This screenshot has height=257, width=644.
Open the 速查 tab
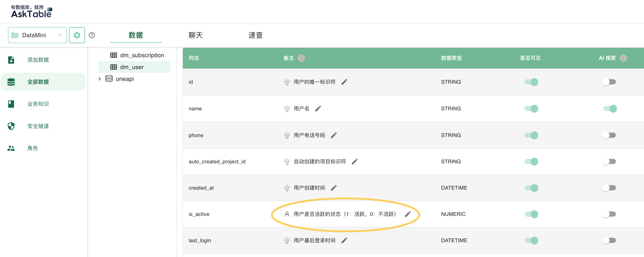click(x=255, y=35)
